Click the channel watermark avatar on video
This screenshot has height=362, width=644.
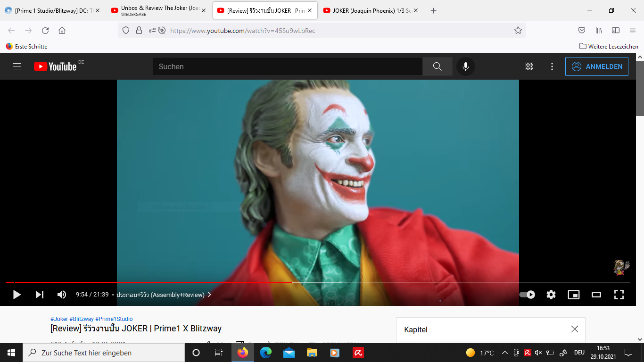point(622,268)
